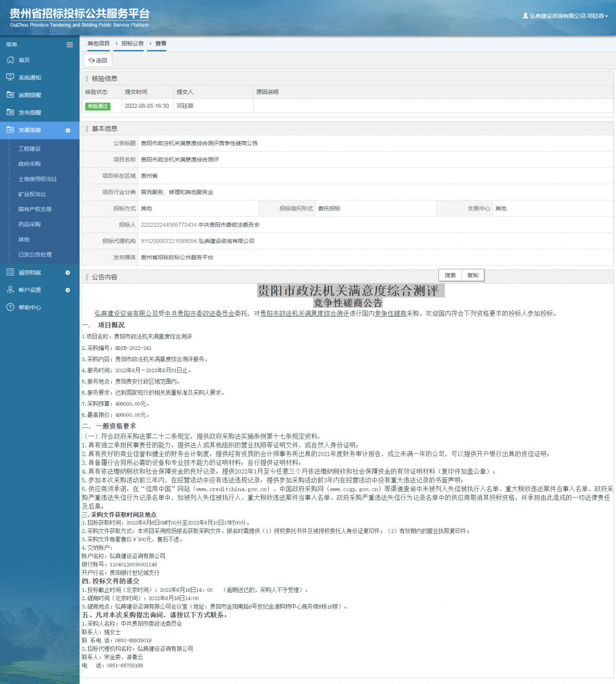616x684 pixels.
Task: Click phone number 0851-88935019
Action: pos(133,641)
